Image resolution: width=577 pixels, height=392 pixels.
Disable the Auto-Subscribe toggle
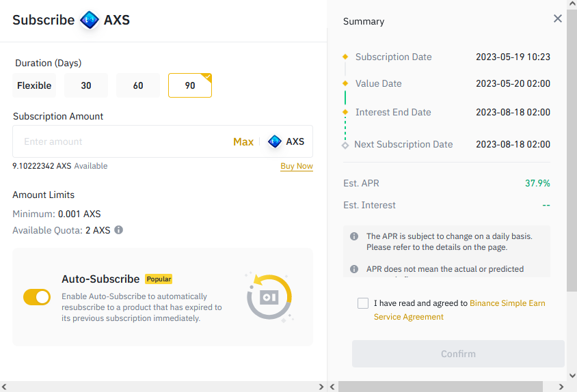point(37,297)
